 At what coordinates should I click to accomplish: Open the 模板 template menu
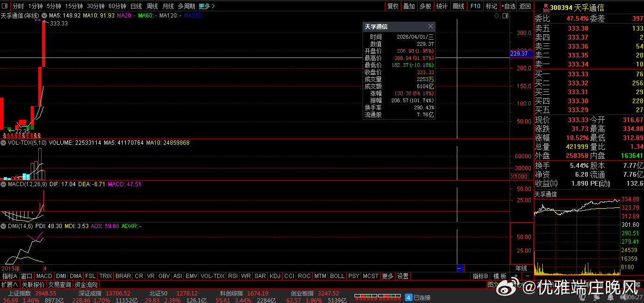click(x=500, y=276)
